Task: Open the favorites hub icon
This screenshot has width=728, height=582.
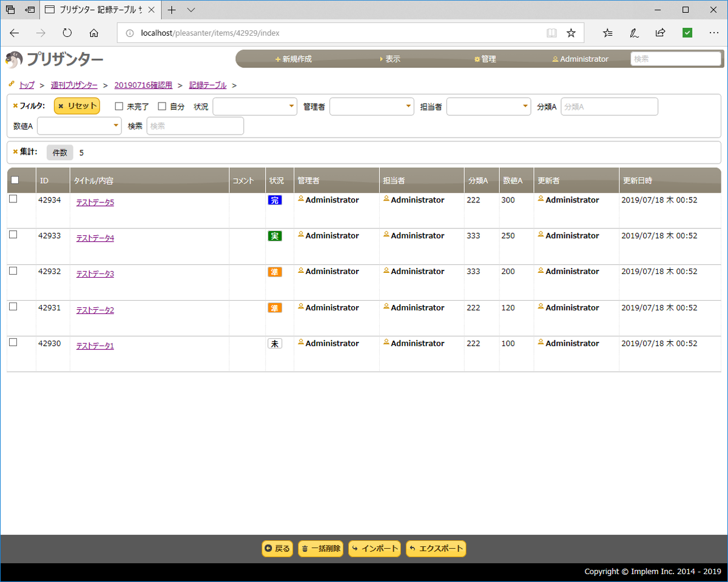Action: tap(608, 33)
